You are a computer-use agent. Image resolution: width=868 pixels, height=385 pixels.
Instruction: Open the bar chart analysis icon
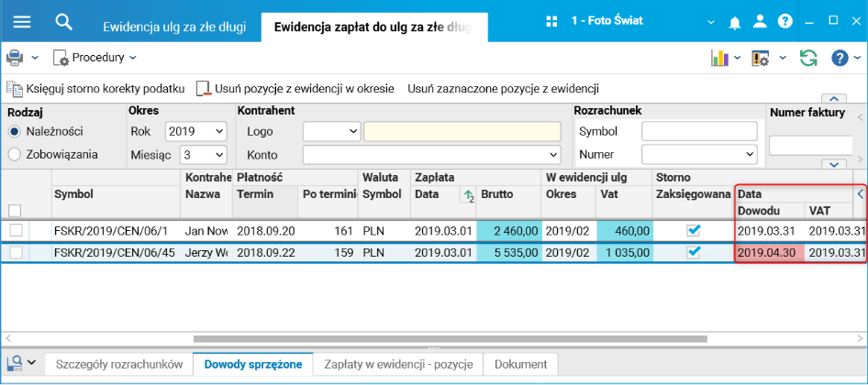(x=719, y=58)
